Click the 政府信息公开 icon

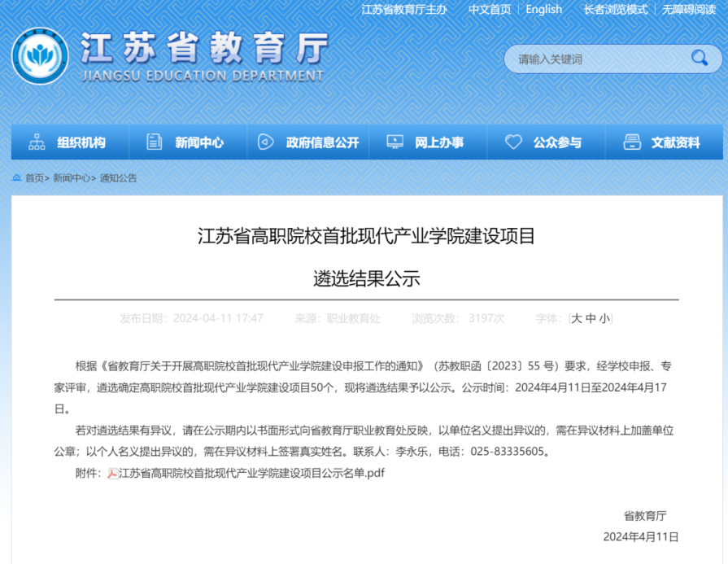(265, 142)
